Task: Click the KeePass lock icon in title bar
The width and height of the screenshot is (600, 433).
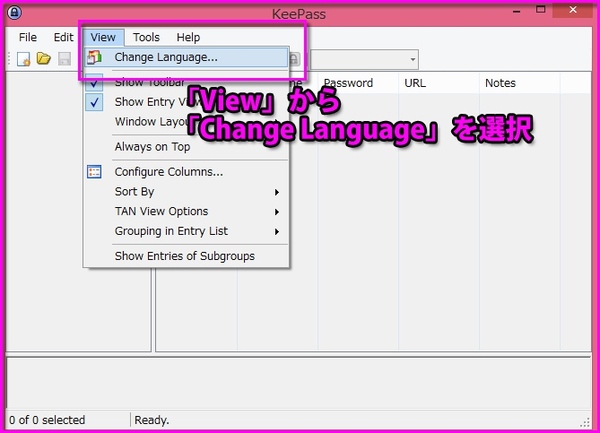Action: (15, 13)
